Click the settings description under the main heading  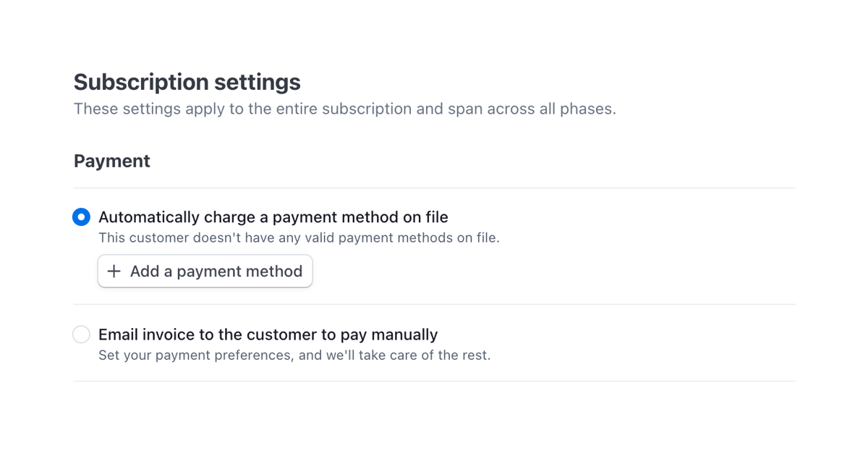click(x=344, y=109)
